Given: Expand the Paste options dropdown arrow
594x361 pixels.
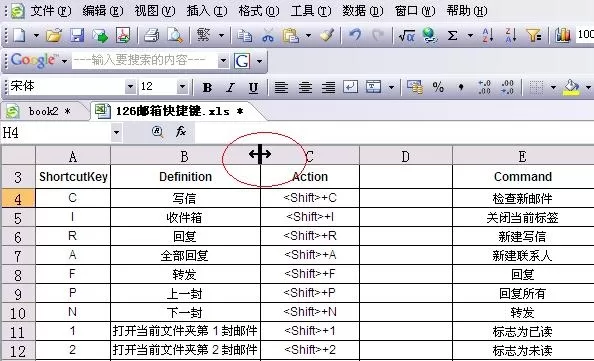Looking at the screenshot, I should [308, 36].
